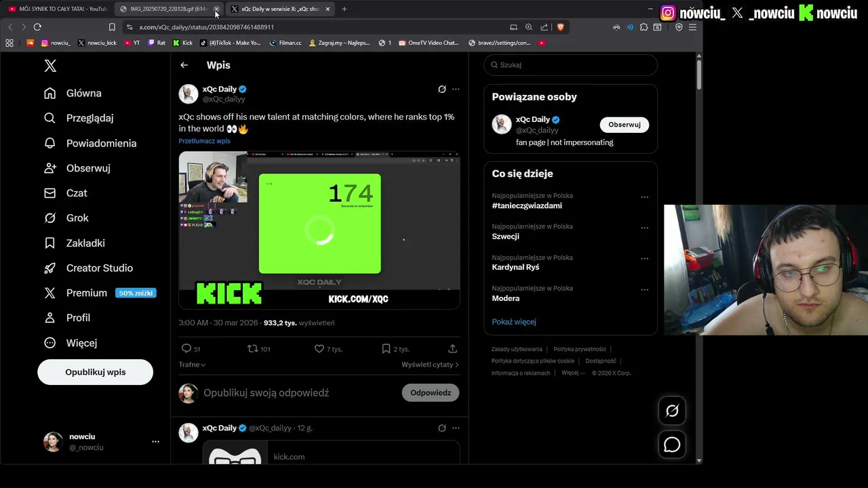Open the Szwecji trend

(505, 237)
